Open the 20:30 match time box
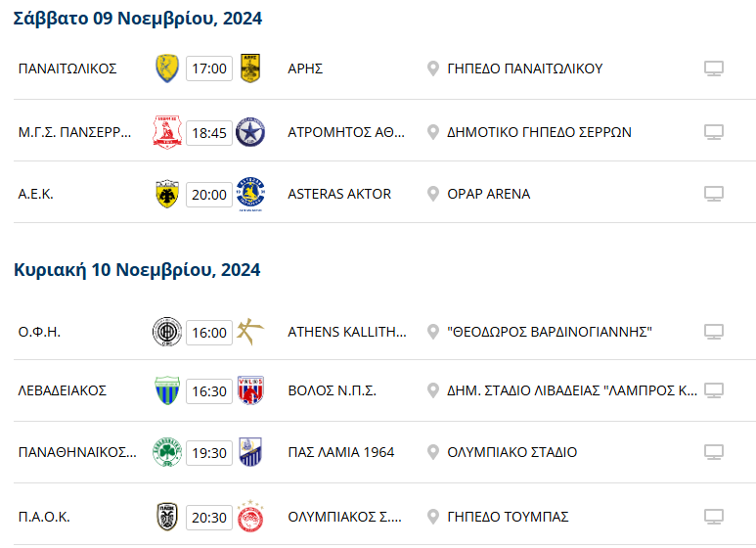This screenshot has width=756, height=548. (209, 516)
